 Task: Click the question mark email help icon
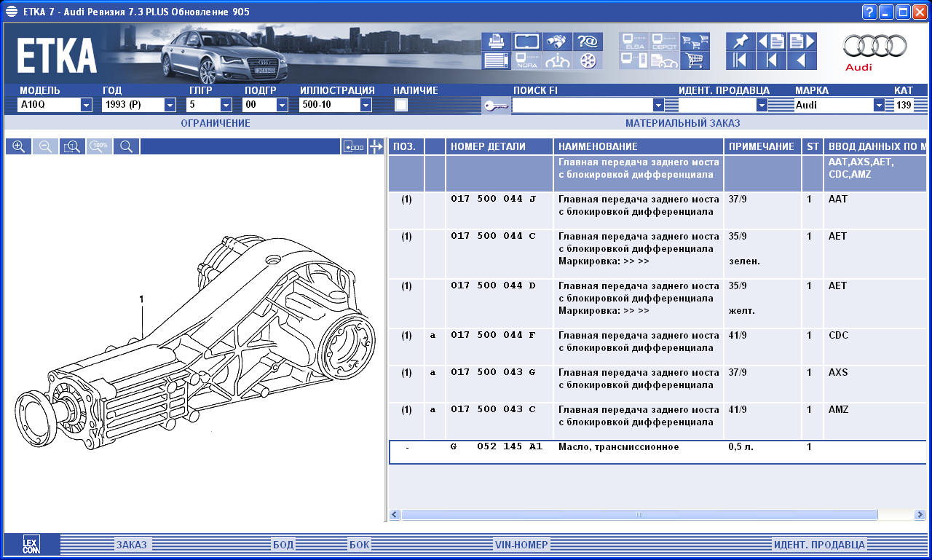click(x=588, y=42)
